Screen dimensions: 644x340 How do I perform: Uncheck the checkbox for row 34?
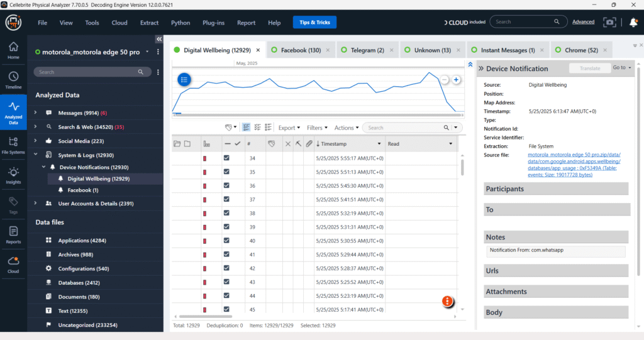226,158
